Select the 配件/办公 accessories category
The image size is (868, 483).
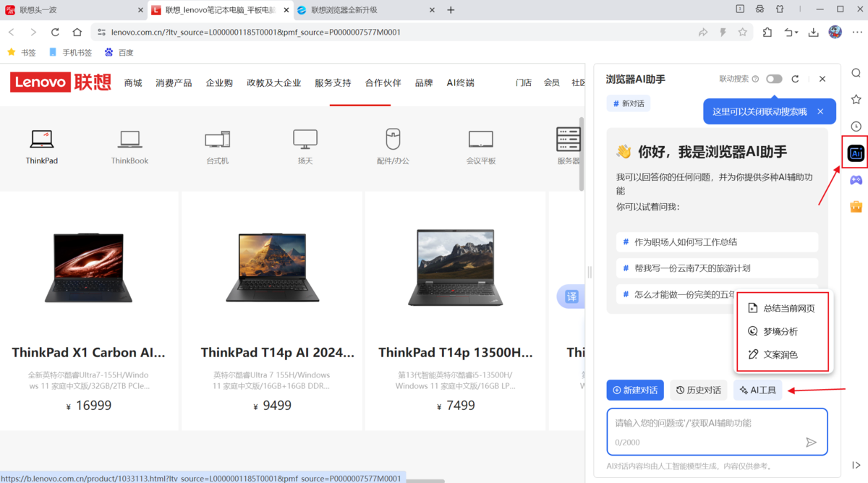click(393, 147)
